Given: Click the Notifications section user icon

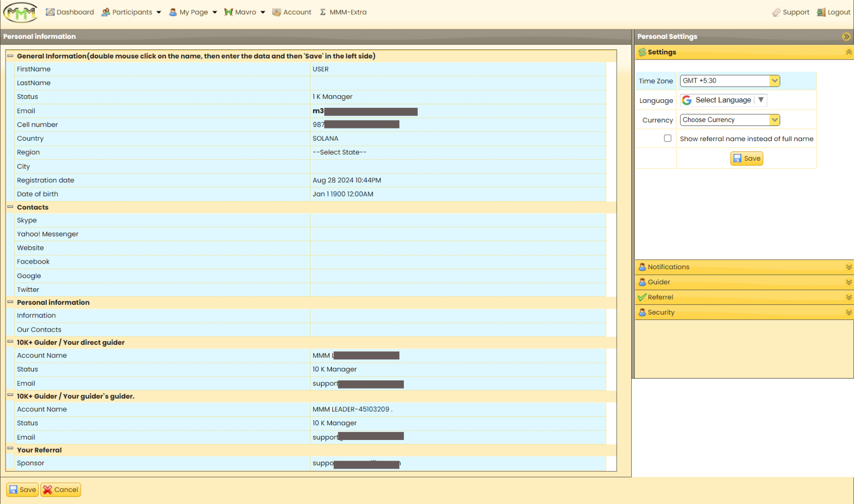Looking at the screenshot, I should tap(642, 267).
